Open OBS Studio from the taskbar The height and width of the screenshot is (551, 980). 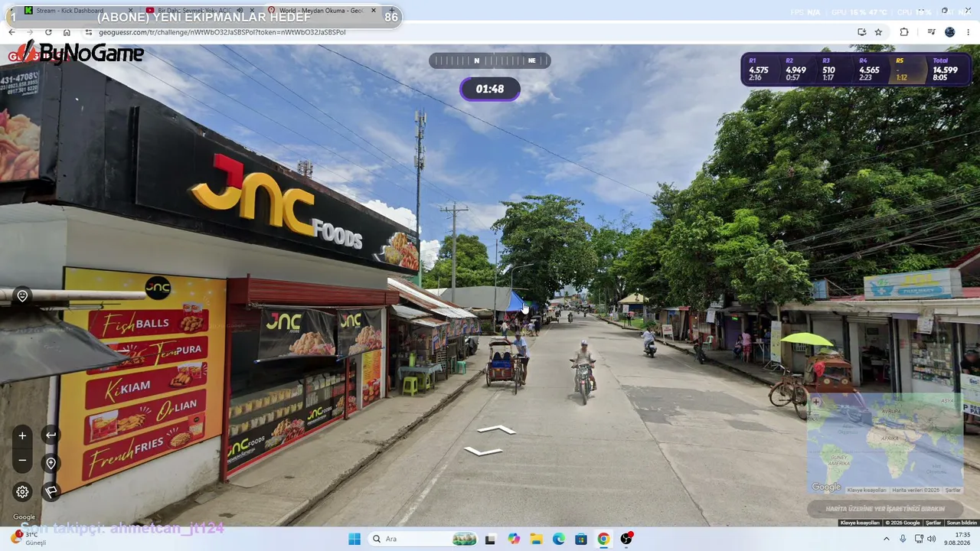click(626, 539)
